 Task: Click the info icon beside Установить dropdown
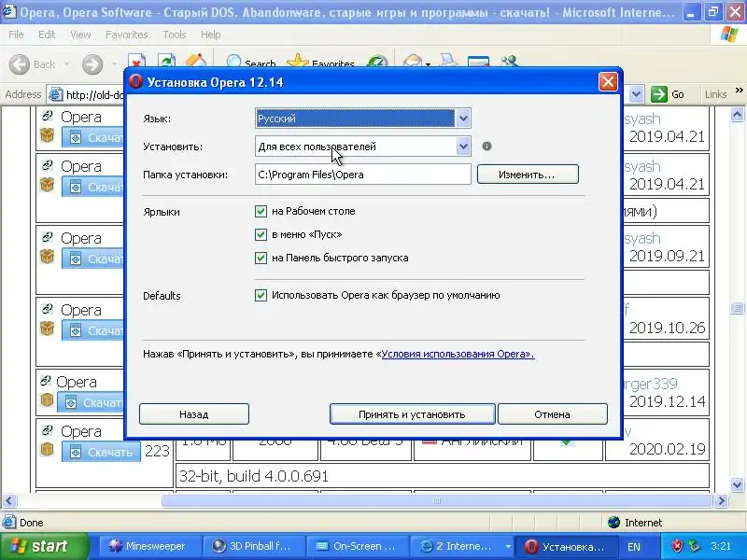point(486,147)
